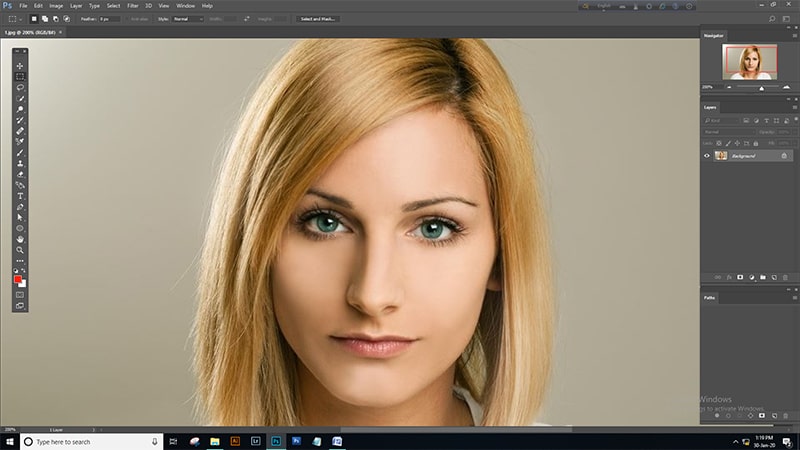Screen dimensions: 800x450
Task: Select the Hand tool
Action: point(20,239)
